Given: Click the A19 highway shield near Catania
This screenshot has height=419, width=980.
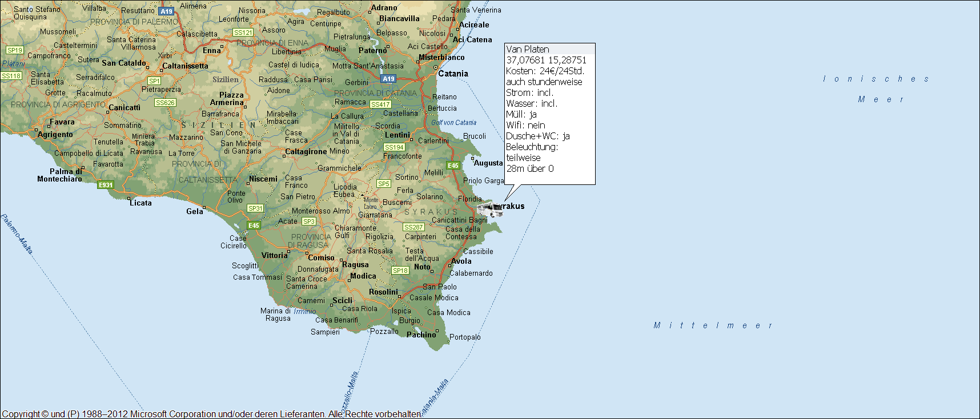Looking at the screenshot, I should (x=388, y=79).
